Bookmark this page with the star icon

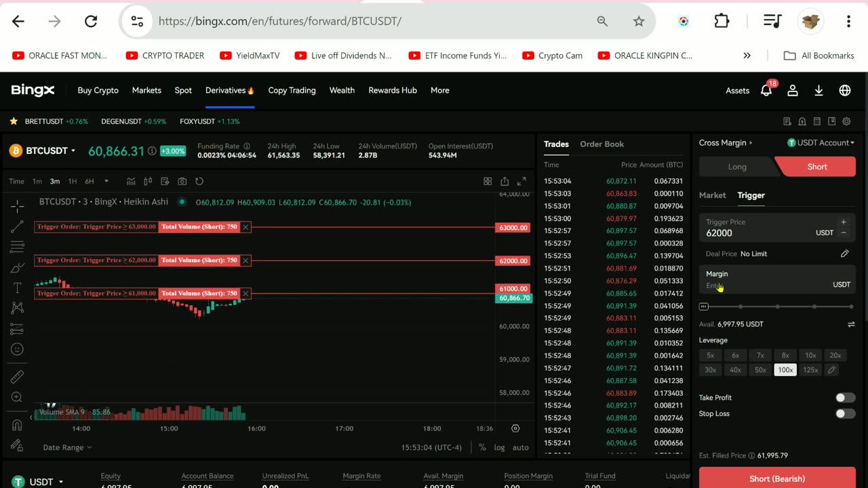point(639,21)
